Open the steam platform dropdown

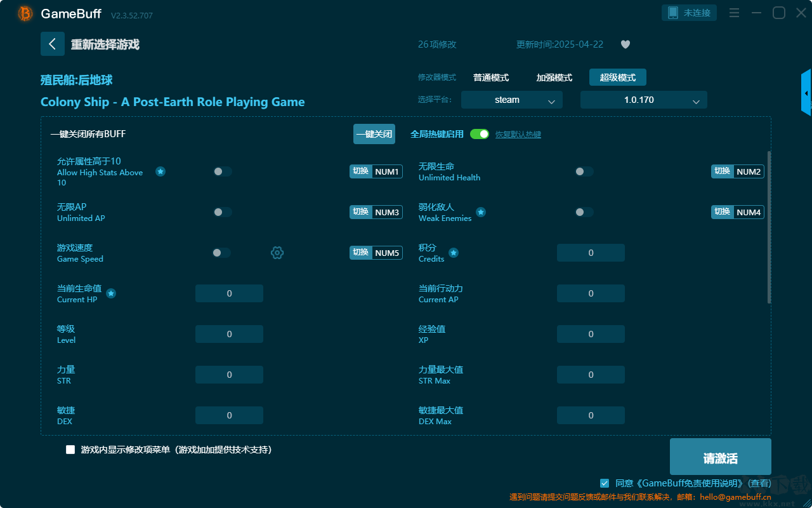pos(512,100)
